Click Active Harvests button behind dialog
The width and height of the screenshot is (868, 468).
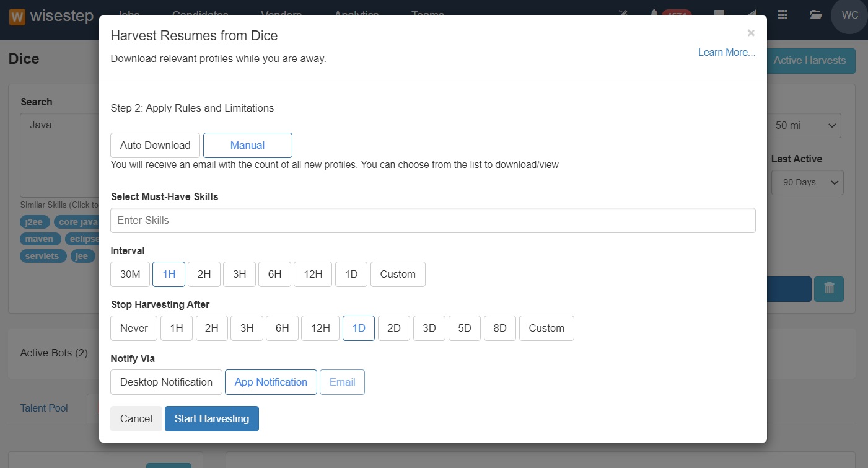pos(810,60)
